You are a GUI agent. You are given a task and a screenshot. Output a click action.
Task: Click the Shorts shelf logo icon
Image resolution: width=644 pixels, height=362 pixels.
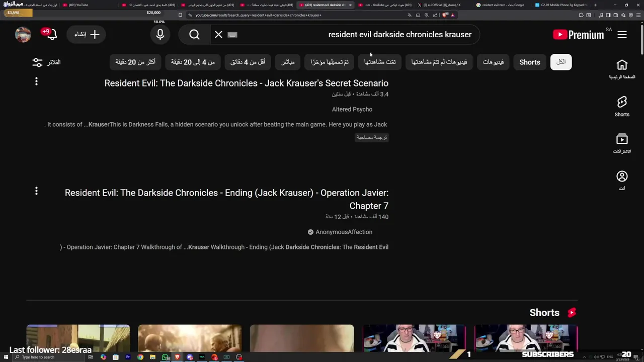point(572,313)
